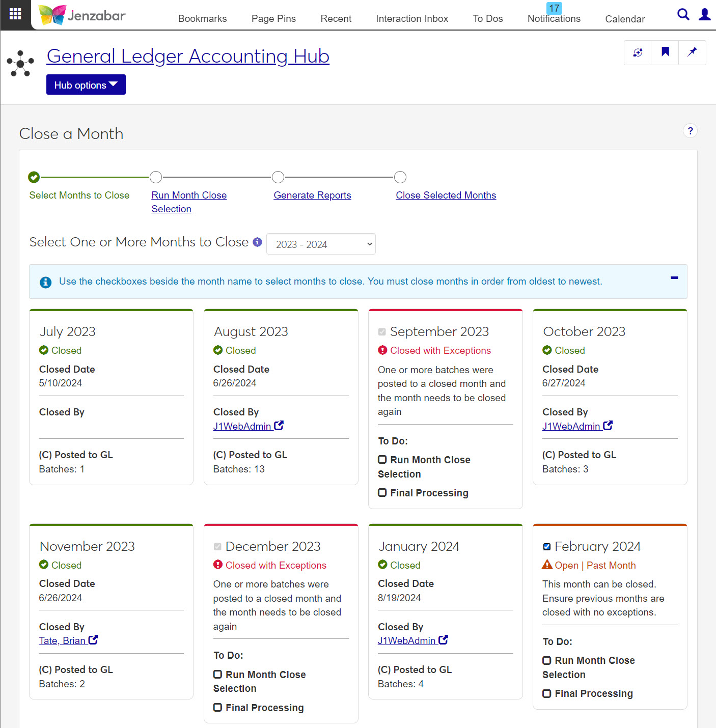
Task: Open Interaction Inbox from top navigation
Action: click(x=411, y=19)
